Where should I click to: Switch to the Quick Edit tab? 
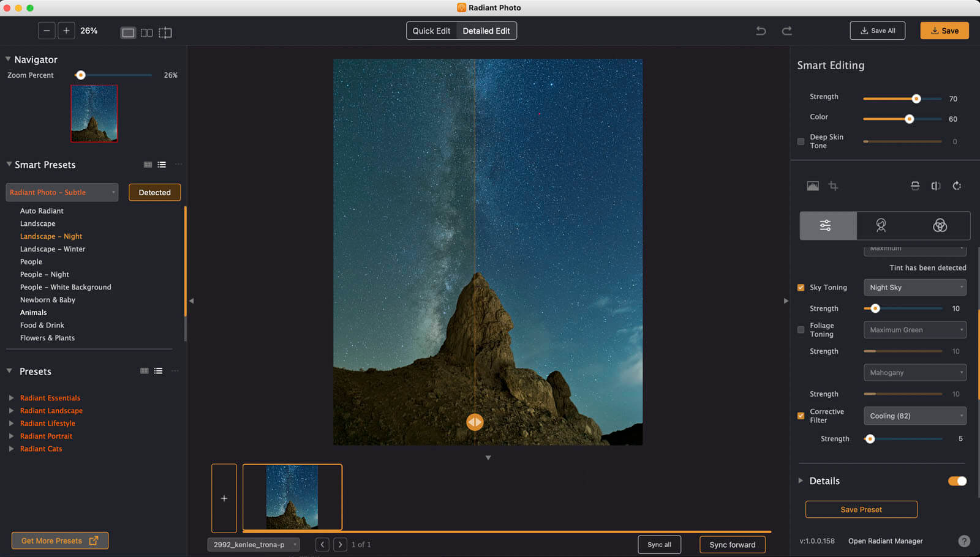click(431, 31)
